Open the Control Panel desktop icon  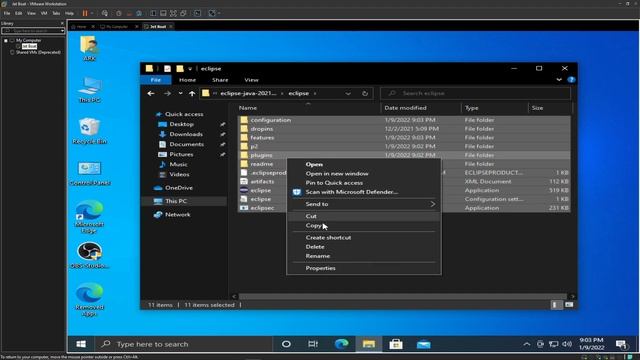tap(90, 173)
